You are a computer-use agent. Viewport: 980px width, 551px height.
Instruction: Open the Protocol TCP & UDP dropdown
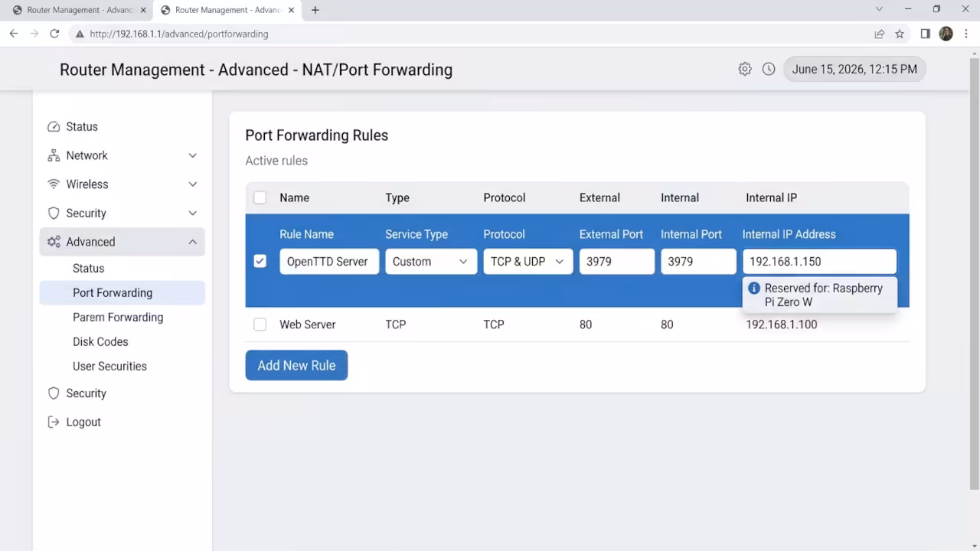(x=528, y=262)
